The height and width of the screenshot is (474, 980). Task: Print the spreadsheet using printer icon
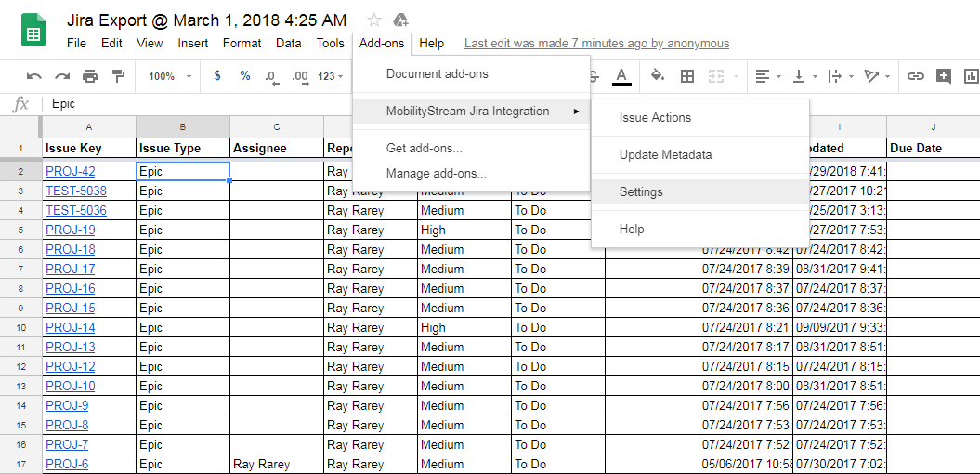click(90, 76)
